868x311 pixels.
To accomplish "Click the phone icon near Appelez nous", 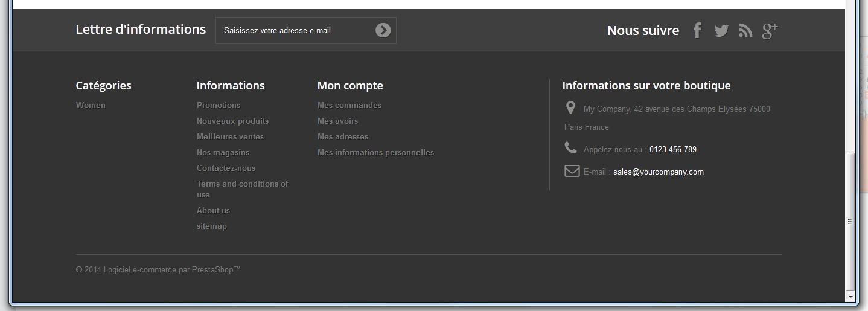I will tap(570, 147).
